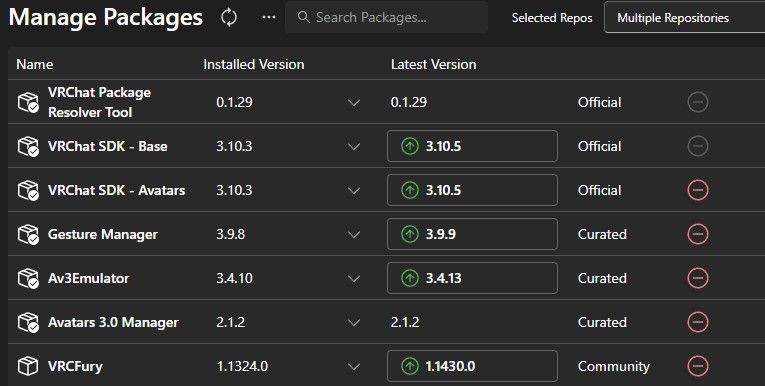Expand version dropdown for Av3Emulator

click(x=354, y=278)
